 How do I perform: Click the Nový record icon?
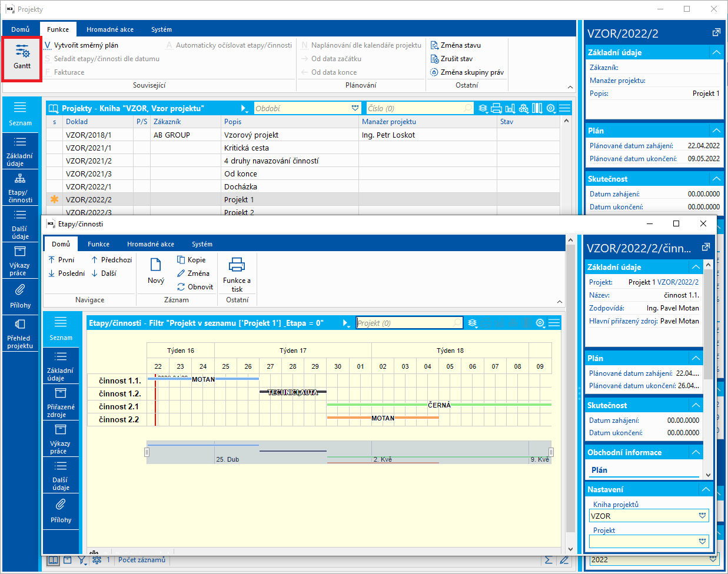[x=156, y=270]
